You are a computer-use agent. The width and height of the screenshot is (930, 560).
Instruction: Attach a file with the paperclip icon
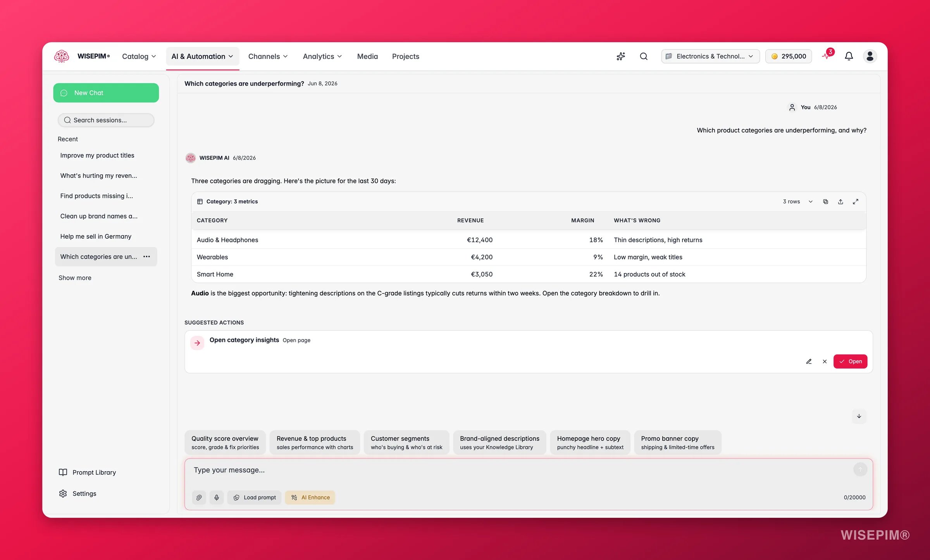199,498
